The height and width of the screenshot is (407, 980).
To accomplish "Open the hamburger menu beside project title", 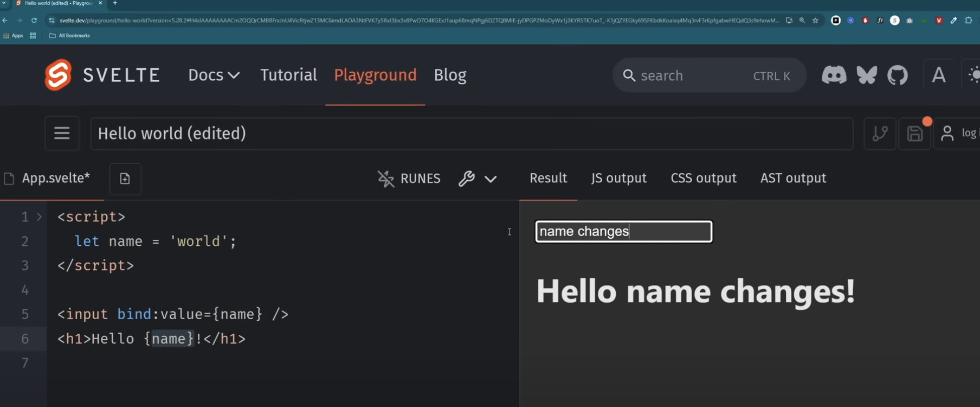I will point(62,133).
